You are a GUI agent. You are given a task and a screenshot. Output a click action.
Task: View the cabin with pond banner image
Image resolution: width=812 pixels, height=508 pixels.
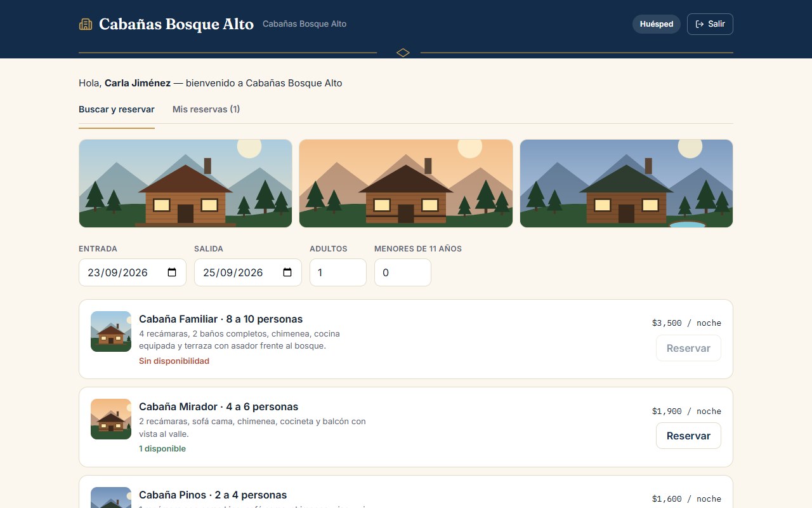pos(626,184)
